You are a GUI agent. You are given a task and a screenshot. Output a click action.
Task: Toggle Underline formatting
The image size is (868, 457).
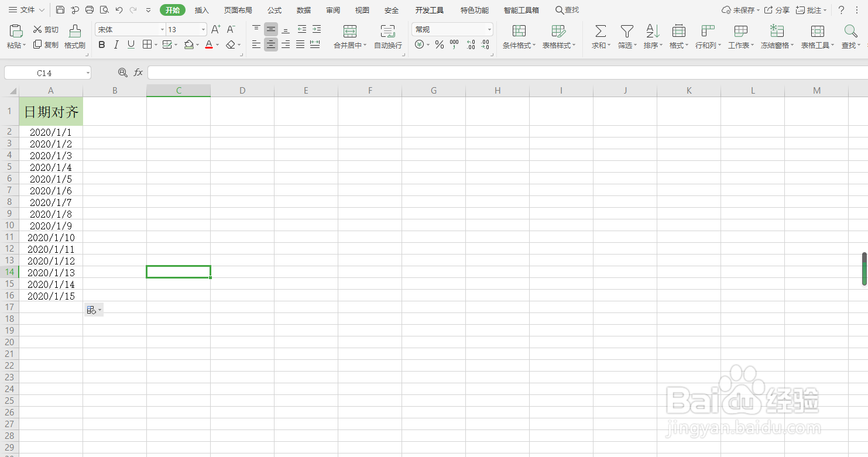[131, 44]
